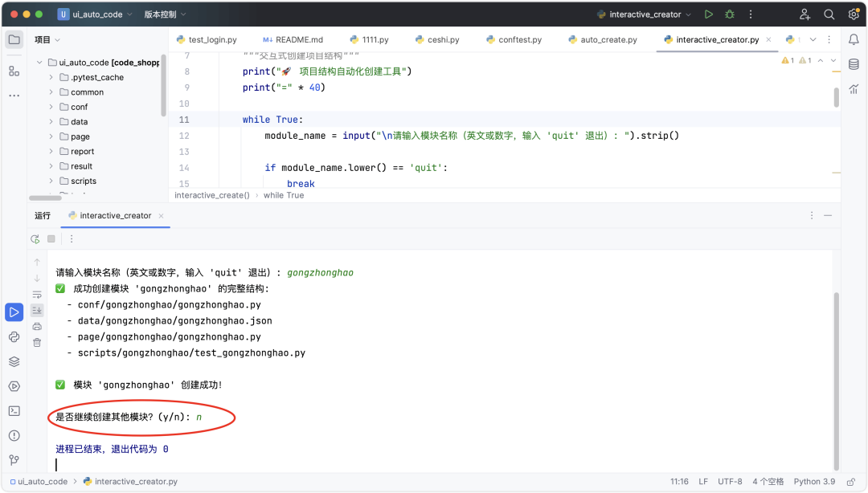Expand the .pytest_cache folder

(51, 77)
